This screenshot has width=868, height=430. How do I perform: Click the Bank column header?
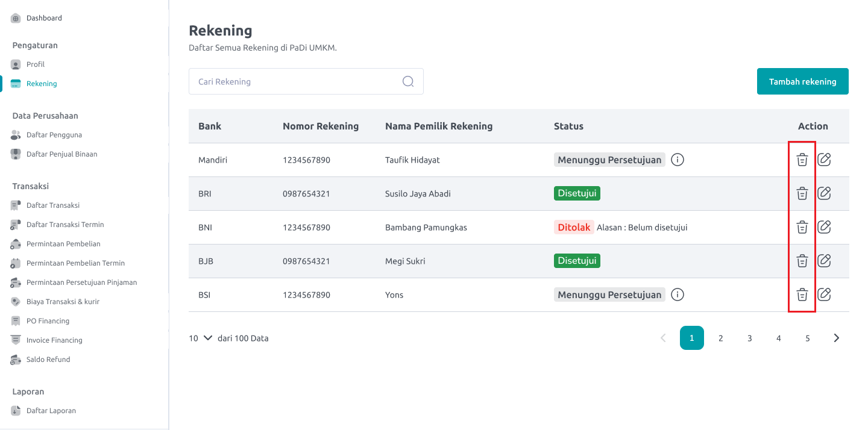tap(210, 126)
